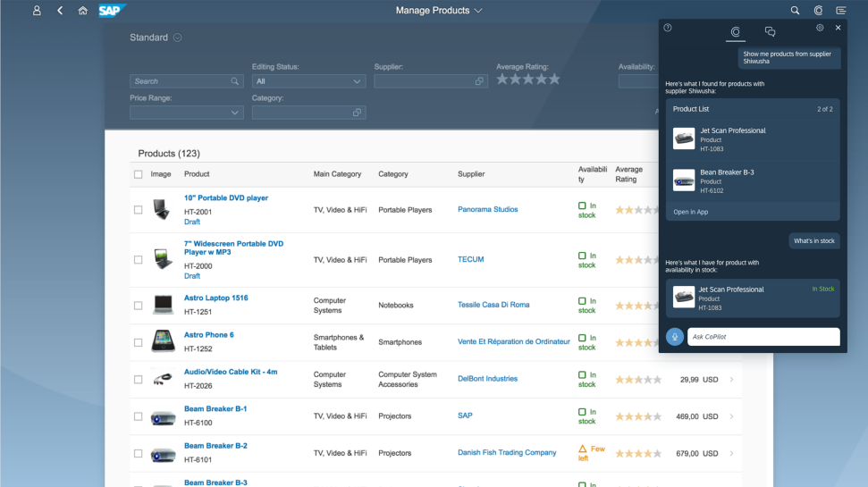The width and height of the screenshot is (868, 487).
Task: Select the Astro Laptop 1516 row checkbox
Action: 138,306
